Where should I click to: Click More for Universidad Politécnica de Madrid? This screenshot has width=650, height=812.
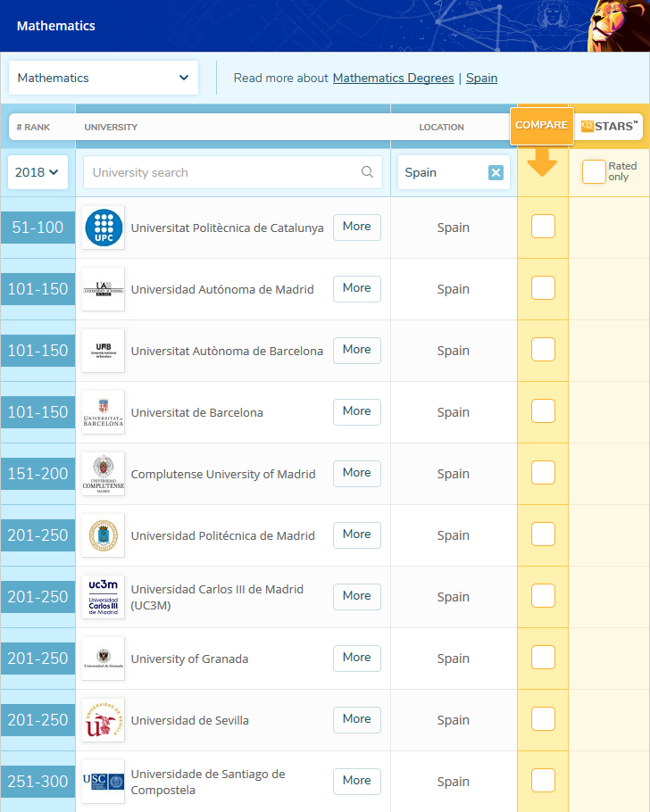tap(357, 535)
